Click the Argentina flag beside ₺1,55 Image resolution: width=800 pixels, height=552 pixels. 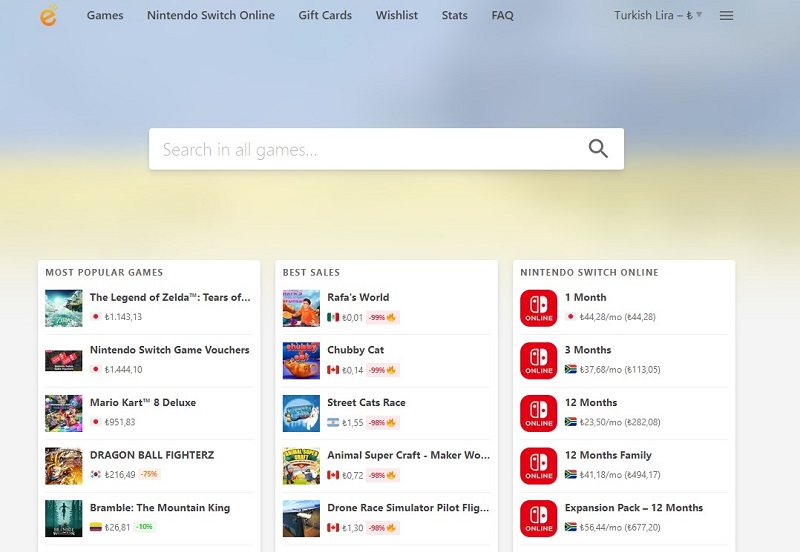click(x=333, y=422)
